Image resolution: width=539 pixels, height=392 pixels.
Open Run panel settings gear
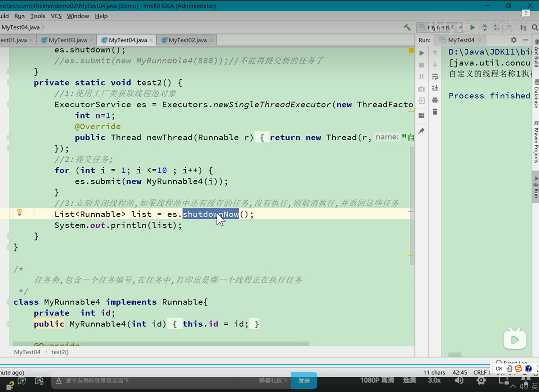coord(514,40)
